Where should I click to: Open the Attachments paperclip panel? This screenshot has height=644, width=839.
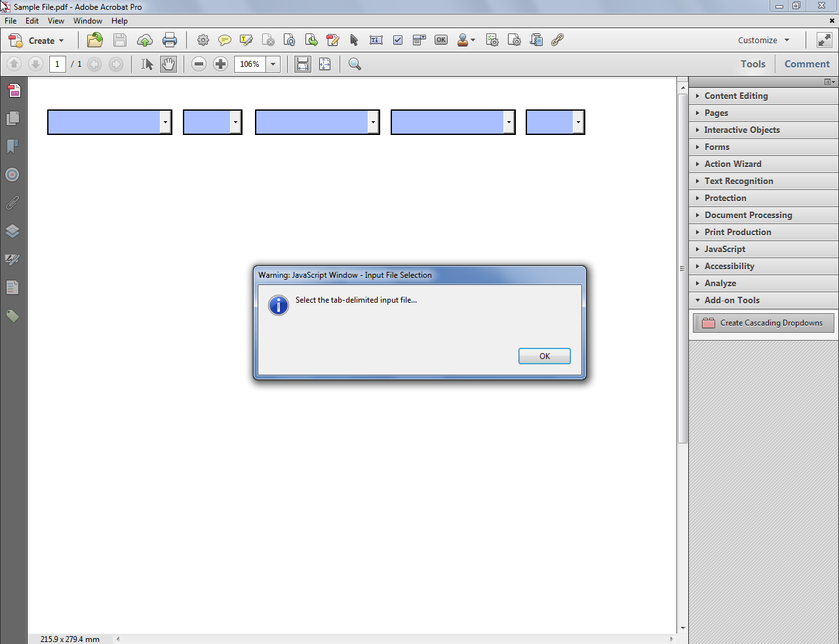click(x=13, y=202)
